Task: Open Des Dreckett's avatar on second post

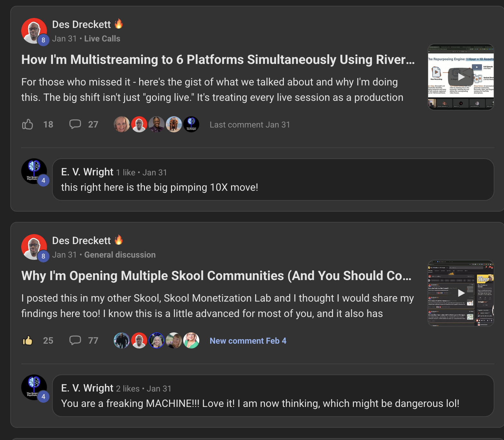Action: coord(34,247)
